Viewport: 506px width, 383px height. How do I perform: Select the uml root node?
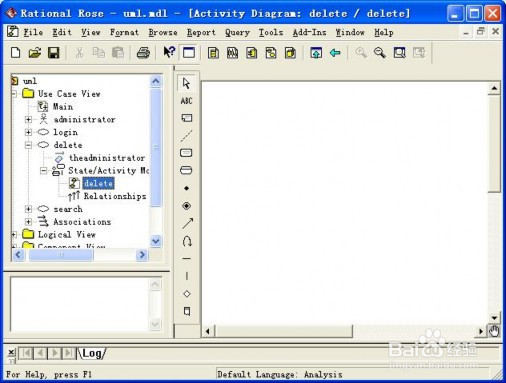tap(30, 81)
